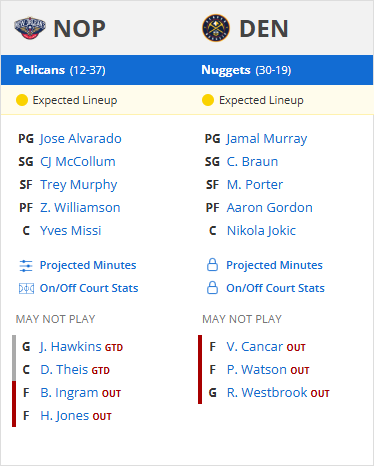This screenshot has height=466, width=374.
Task: Open Aaron Gordon's player page
Action: pos(270,208)
